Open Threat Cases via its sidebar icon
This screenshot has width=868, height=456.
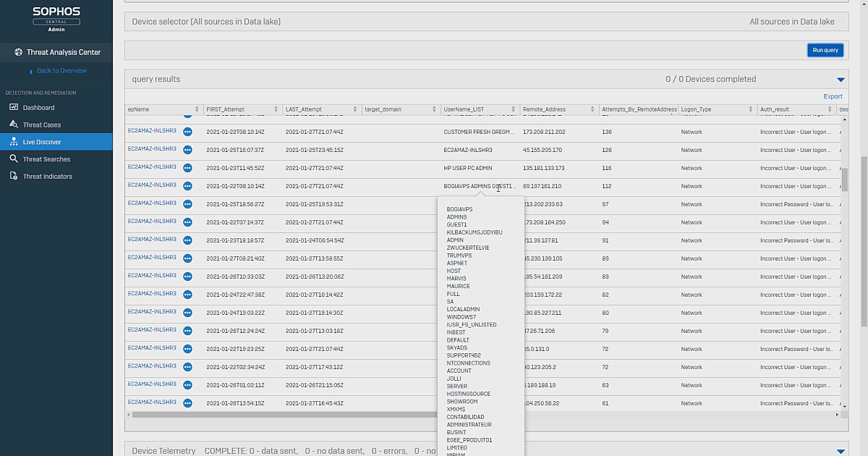14,124
